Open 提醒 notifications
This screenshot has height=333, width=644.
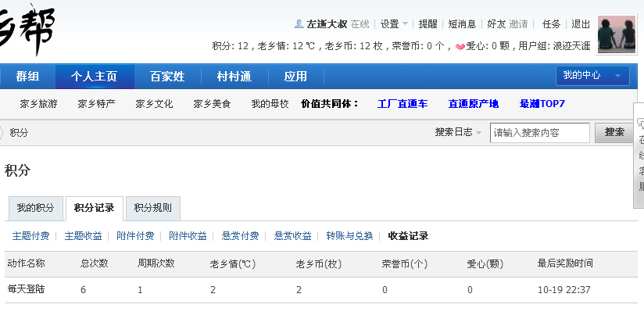428,24
